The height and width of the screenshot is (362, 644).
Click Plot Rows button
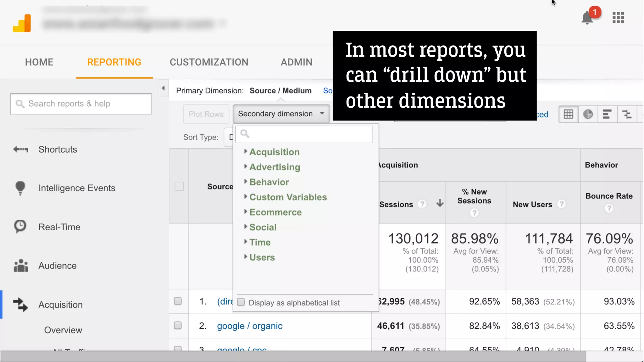pos(206,114)
